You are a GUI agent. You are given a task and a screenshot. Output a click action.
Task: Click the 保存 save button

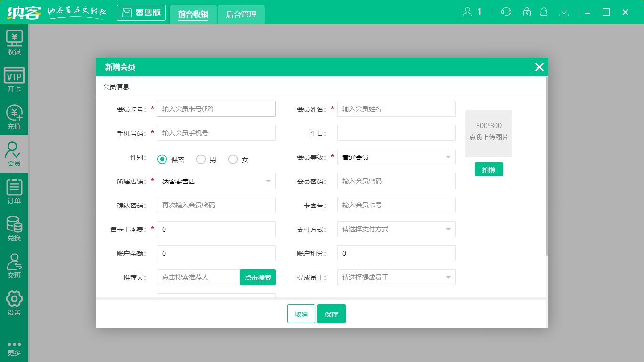click(331, 313)
